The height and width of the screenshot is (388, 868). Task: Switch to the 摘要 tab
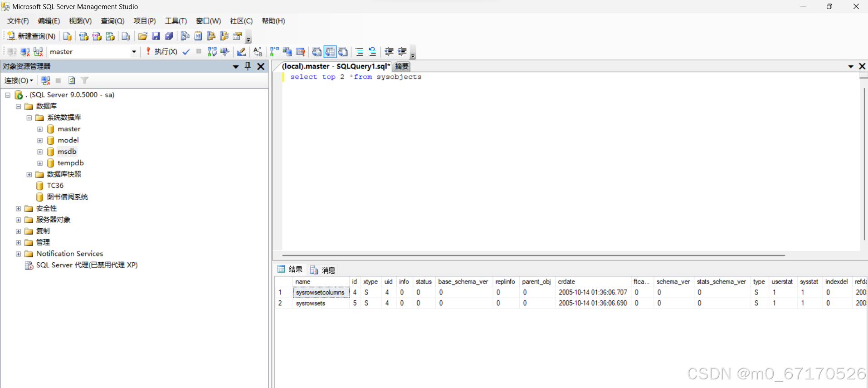[402, 66]
